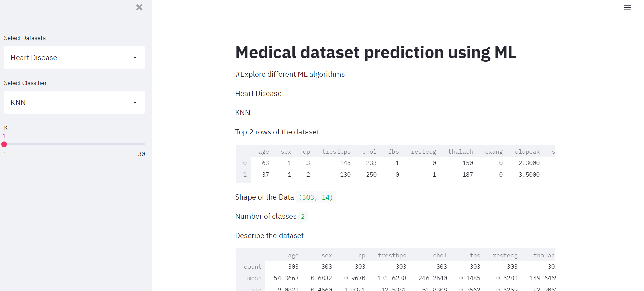Click the restecg header in describe table

pos(505,255)
